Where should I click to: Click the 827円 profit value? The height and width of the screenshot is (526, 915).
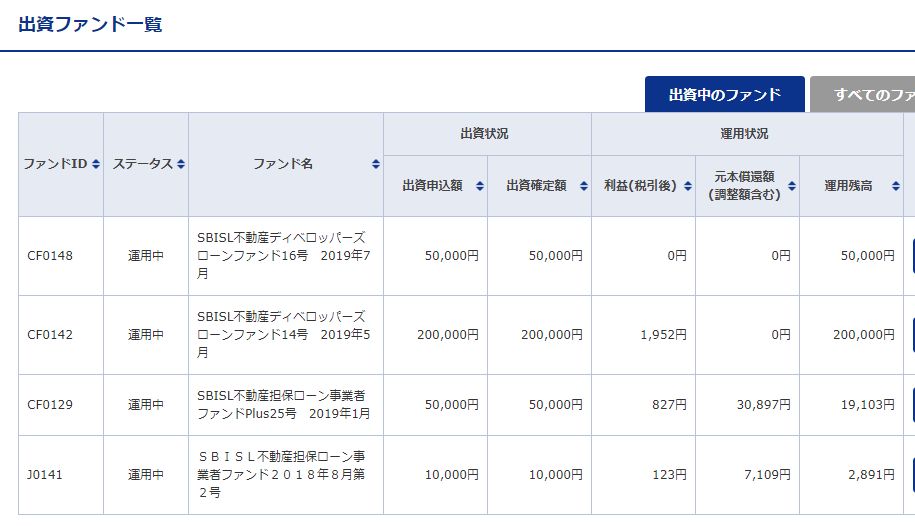pyautogui.click(x=669, y=405)
